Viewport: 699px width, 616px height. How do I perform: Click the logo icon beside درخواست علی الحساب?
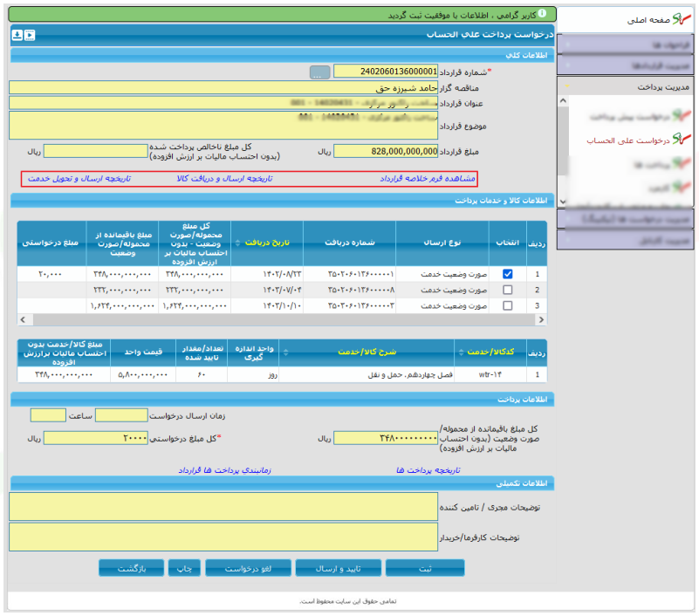coord(682,140)
